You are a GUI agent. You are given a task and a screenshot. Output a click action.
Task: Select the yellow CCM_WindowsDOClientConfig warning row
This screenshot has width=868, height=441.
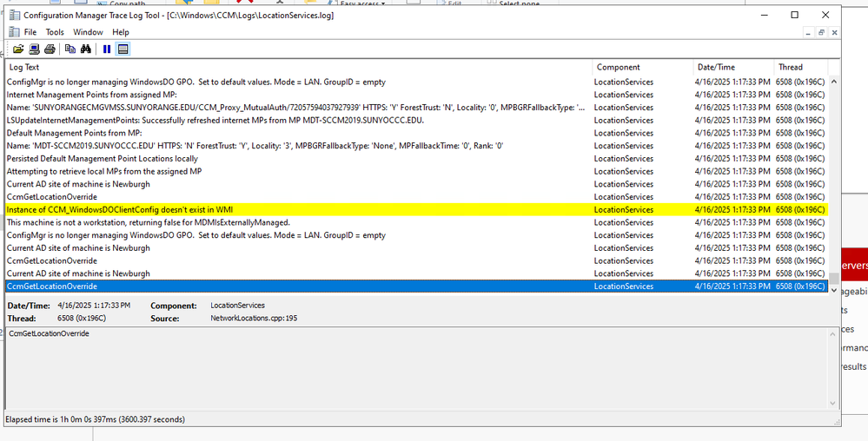pyautogui.click(x=416, y=210)
